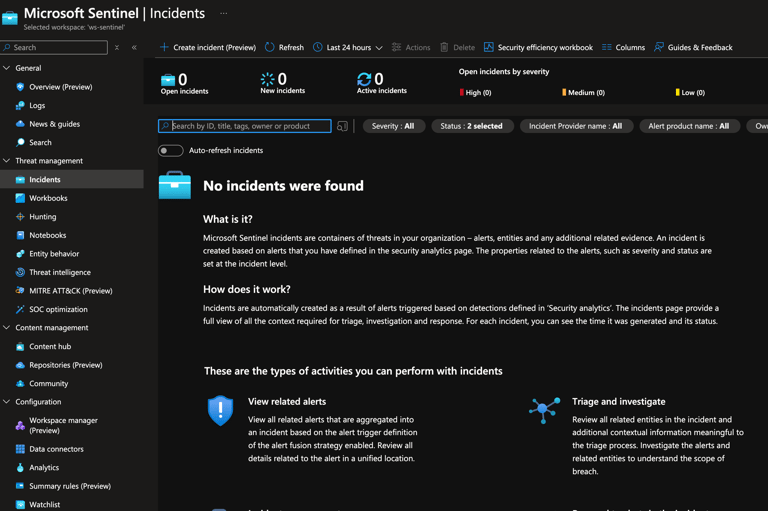The image size is (768, 511).
Task: Open the Community icon
Action: click(20, 384)
